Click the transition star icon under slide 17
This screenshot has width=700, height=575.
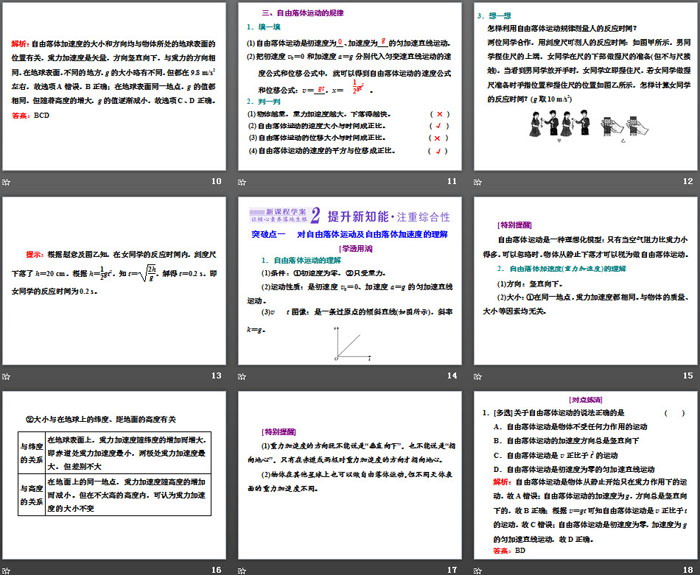coord(241,569)
